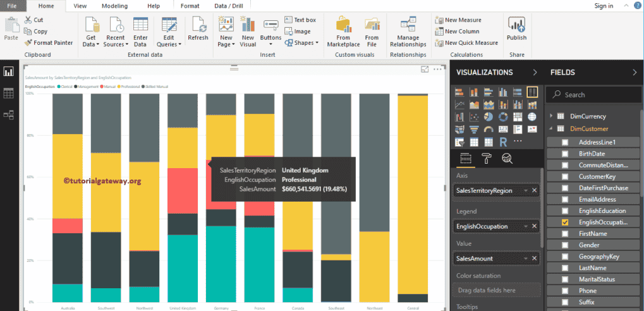644x311 pixels.
Task: Check the DateFirstPurchase field
Action: tap(565, 188)
